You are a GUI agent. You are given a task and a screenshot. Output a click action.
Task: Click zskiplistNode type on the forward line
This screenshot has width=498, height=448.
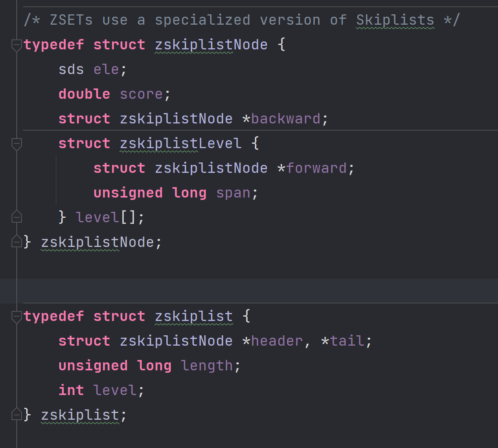[211, 168]
